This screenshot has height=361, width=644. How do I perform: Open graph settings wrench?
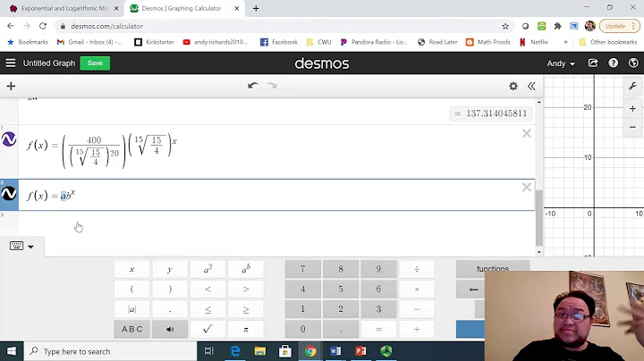(x=632, y=86)
